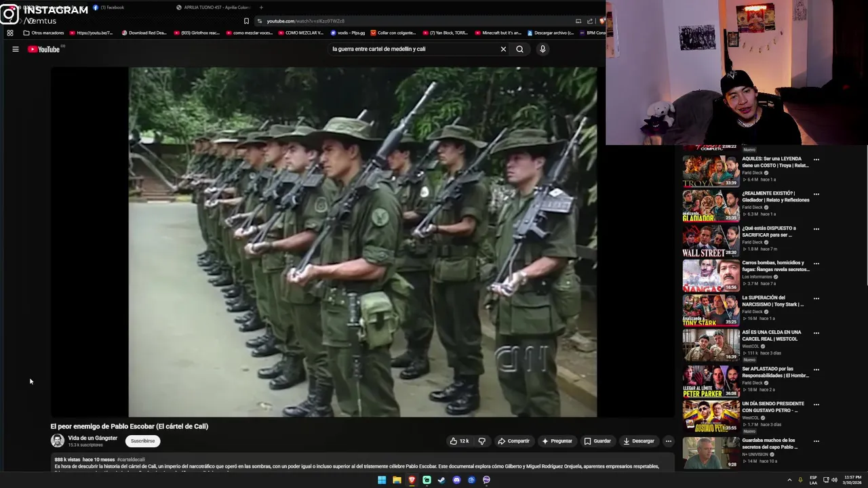Click inside the YouTube search field
The image size is (868, 488).
414,49
